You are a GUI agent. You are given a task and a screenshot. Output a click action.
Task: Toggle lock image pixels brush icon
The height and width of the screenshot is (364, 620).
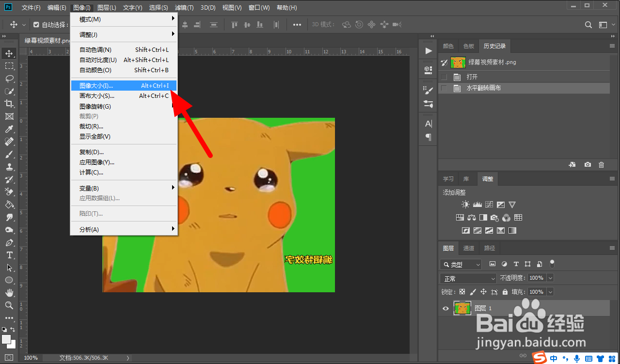(473, 292)
